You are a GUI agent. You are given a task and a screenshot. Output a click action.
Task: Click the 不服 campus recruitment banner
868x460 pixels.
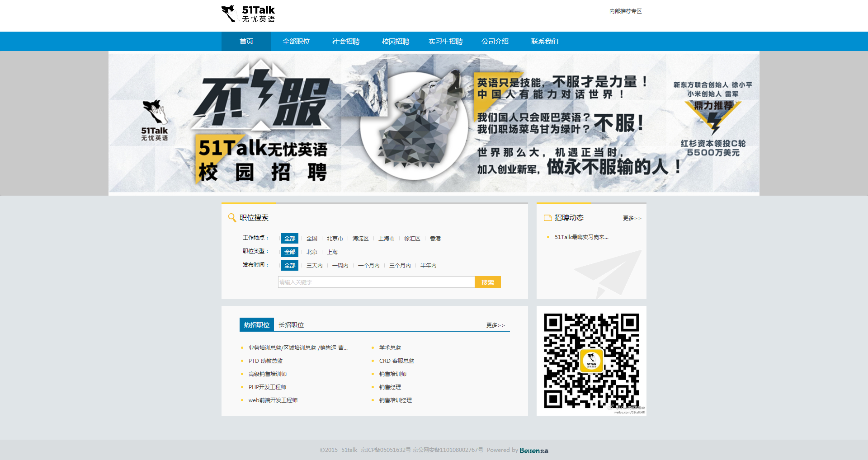coord(434,123)
